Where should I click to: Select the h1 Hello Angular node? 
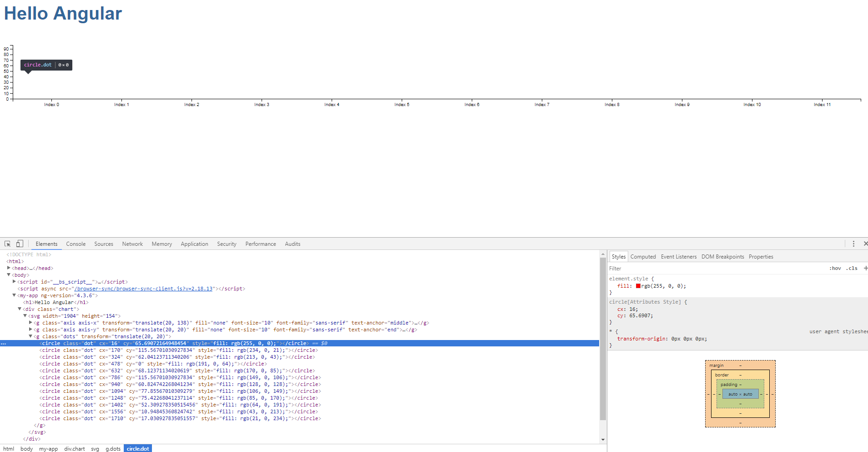click(x=56, y=302)
